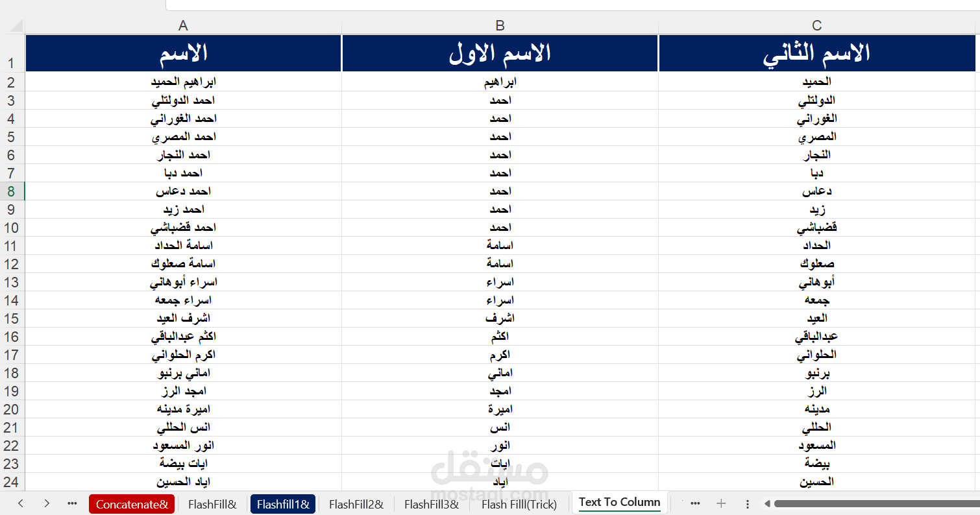Select row 8 header

(12, 191)
